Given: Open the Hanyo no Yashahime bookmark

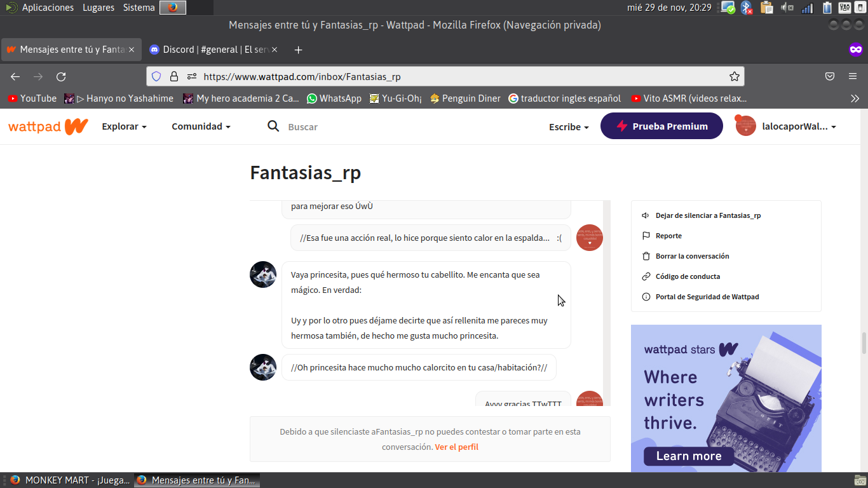Looking at the screenshot, I should tap(119, 98).
